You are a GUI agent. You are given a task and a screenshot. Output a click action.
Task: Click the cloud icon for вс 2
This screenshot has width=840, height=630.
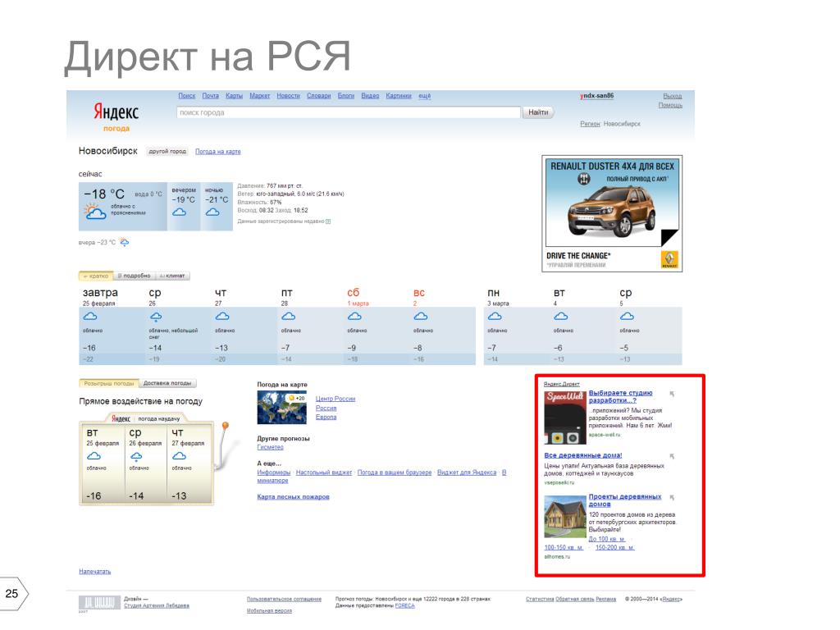pos(421,317)
